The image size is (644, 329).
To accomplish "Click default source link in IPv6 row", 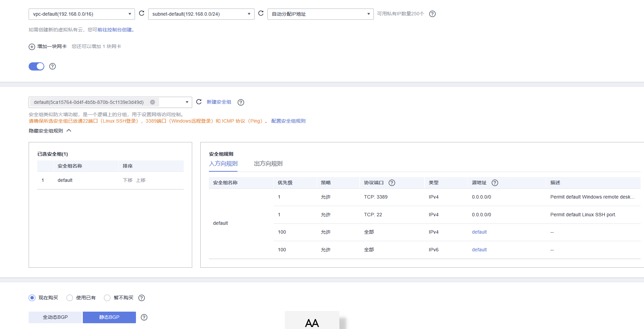I will (479, 250).
